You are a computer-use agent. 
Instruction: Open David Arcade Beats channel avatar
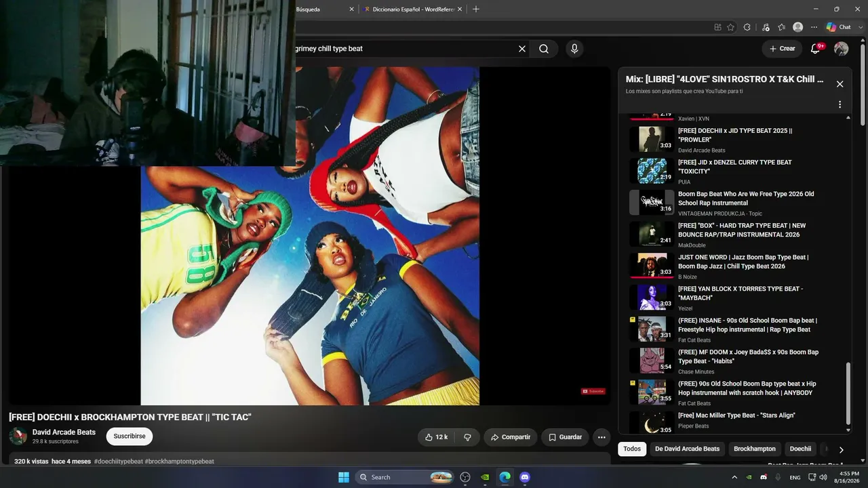[x=18, y=436]
